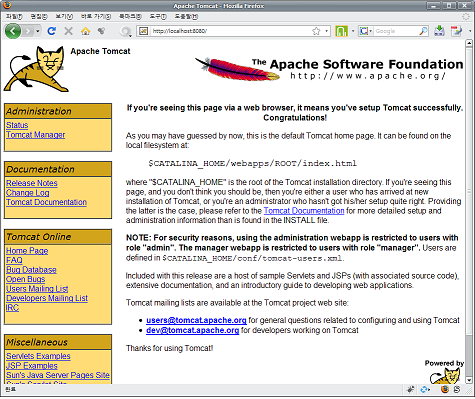Viewport: 475px width, 399px height.
Task: Click the Forward navigation arrow
Action: (28, 31)
